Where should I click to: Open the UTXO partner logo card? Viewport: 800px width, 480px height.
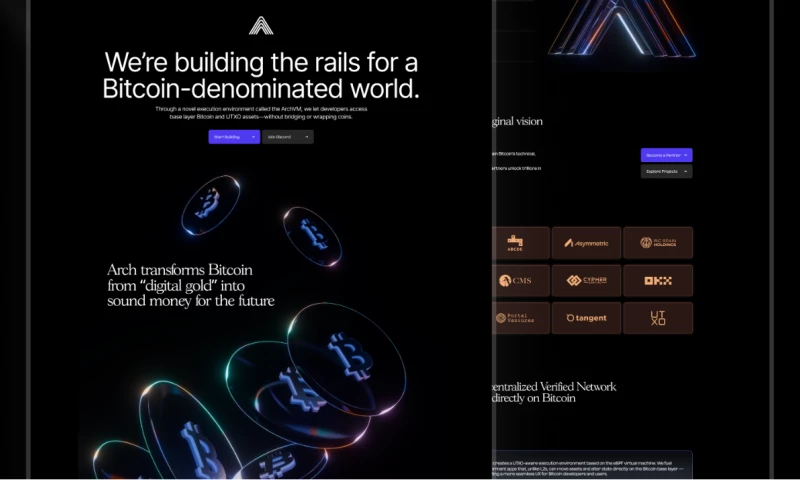pyautogui.click(x=658, y=318)
